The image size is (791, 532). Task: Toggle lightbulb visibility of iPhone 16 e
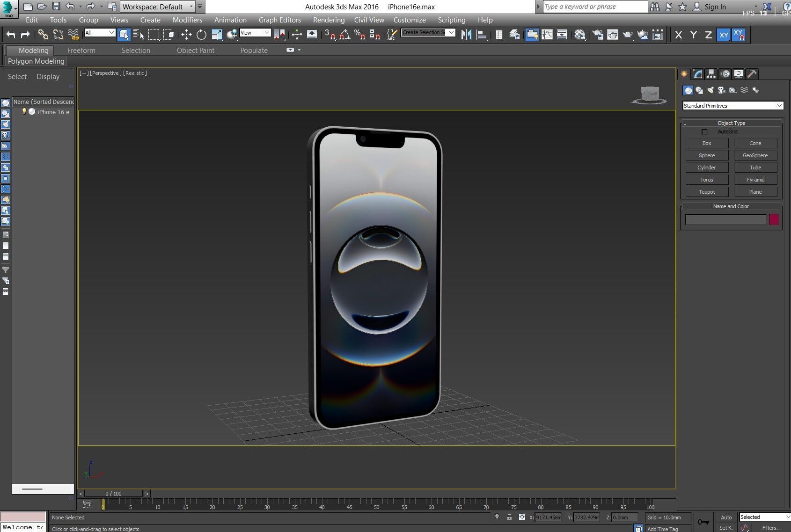tap(24, 112)
